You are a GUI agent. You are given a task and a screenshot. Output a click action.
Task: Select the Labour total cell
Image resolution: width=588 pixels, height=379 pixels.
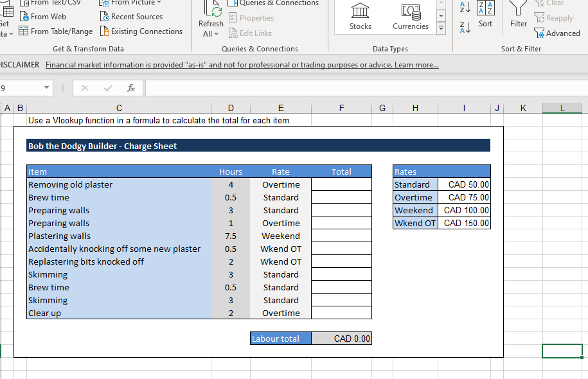pos(280,338)
